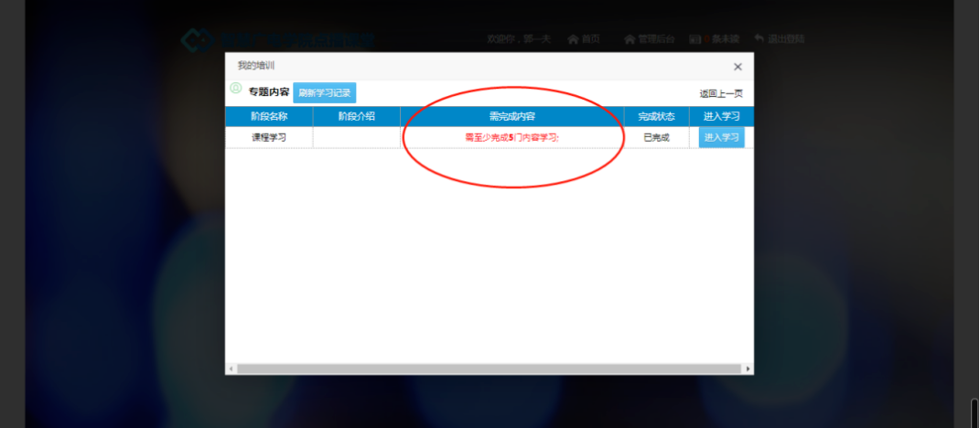This screenshot has height=428, width=980.
Task: Click the 阶段介绍 column header
Action: [356, 116]
